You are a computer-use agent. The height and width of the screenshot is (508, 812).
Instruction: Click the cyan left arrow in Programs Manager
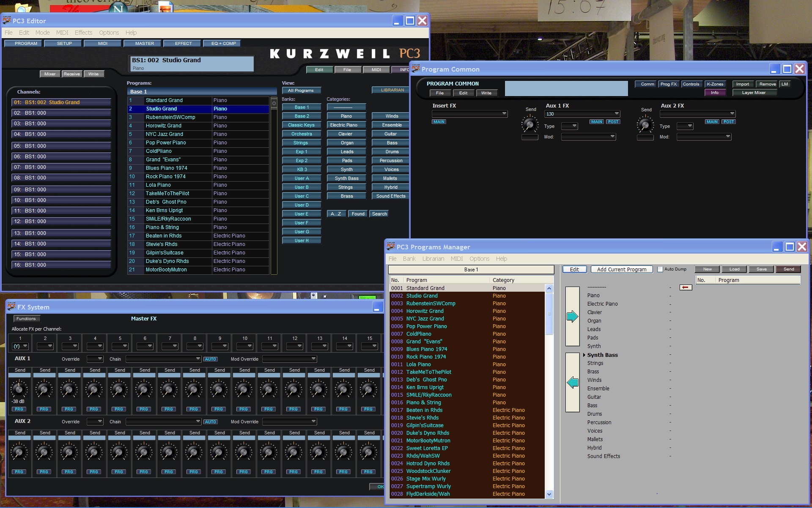pos(572,382)
